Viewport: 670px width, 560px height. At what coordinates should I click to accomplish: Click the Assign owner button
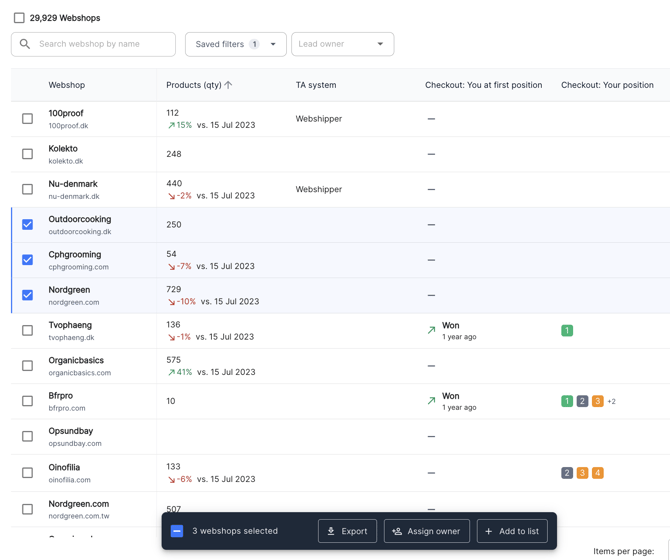(426, 531)
